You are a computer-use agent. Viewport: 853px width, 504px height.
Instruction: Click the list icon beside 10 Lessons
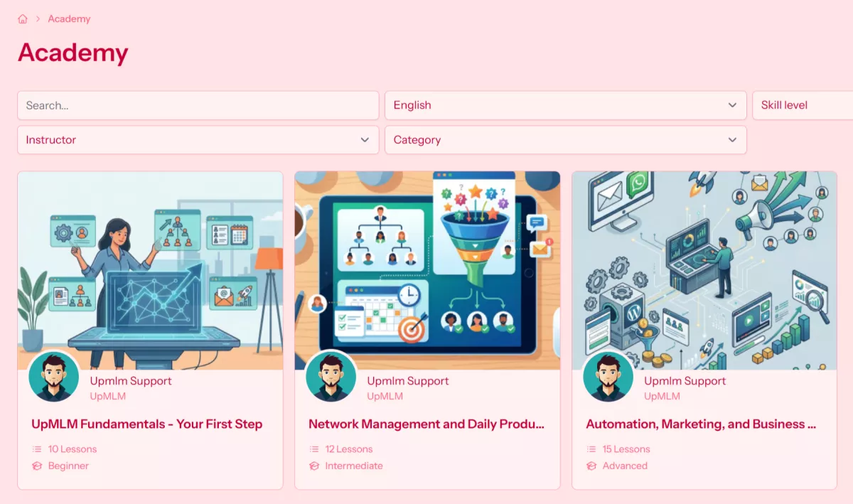coord(37,449)
